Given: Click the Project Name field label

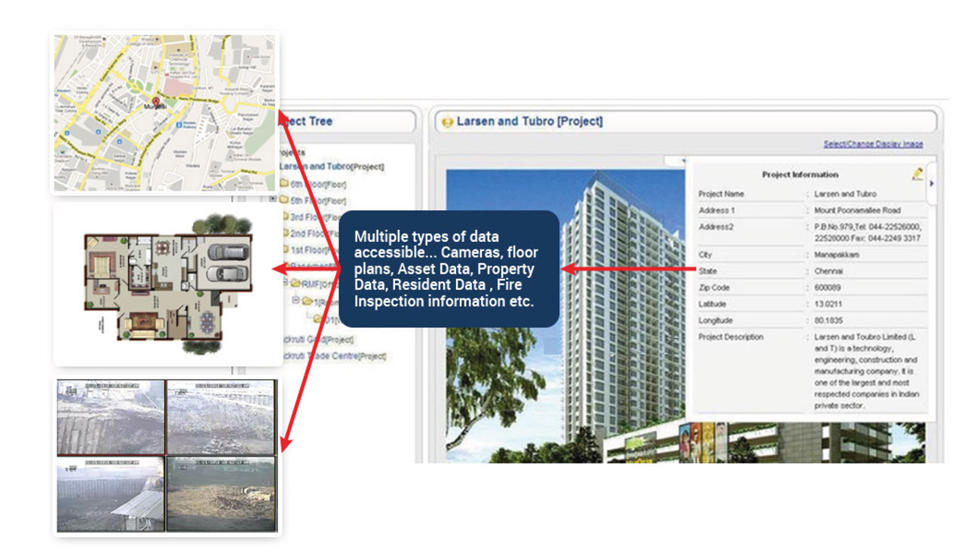Looking at the screenshot, I should click(721, 194).
